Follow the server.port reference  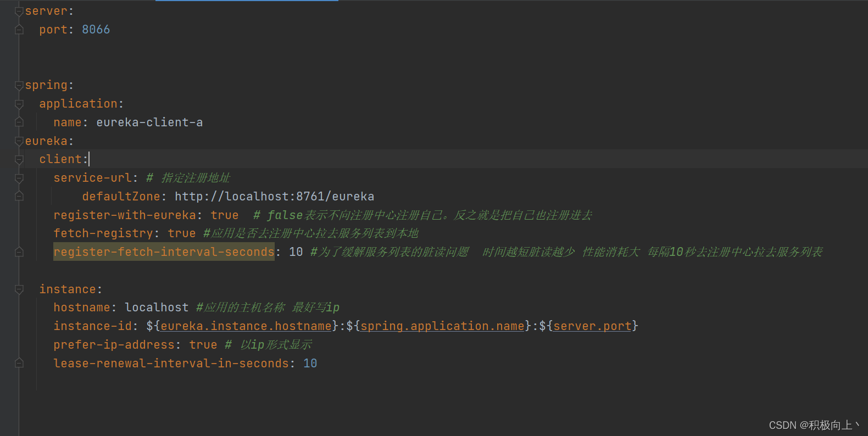(x=592, y=326)
